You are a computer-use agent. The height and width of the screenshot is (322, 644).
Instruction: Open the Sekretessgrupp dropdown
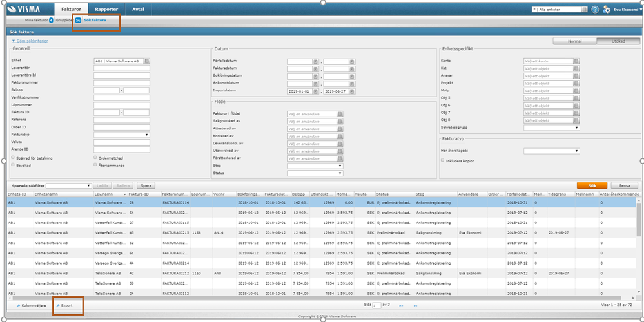(552, 128)
